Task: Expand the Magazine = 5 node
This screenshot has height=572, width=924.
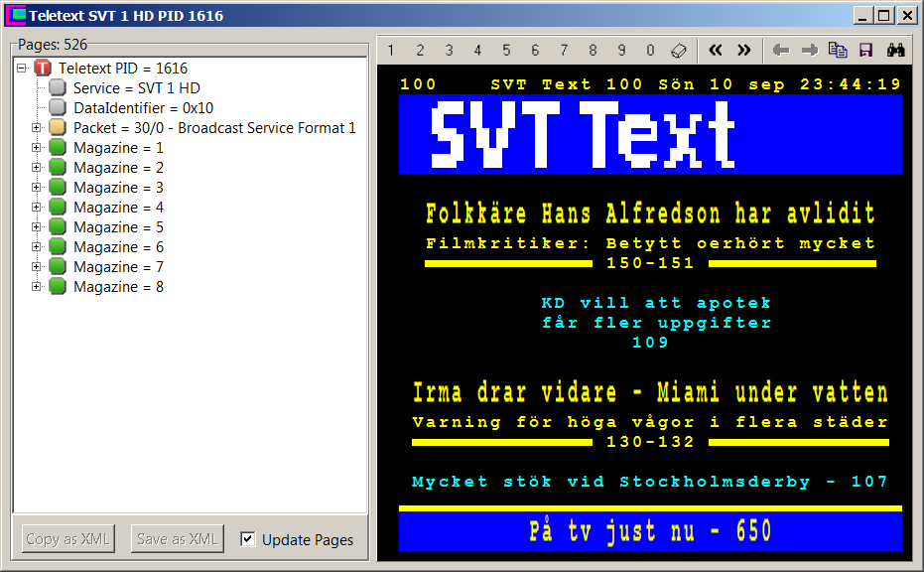Action: coord(37,227)
